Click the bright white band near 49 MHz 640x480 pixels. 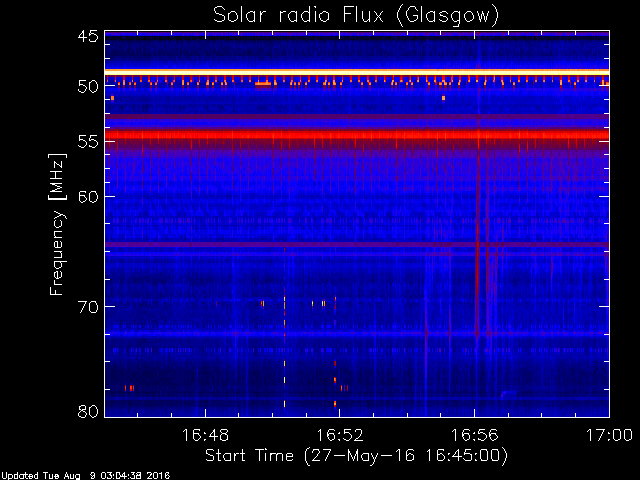pyautogui.click(x=357, y=72)
